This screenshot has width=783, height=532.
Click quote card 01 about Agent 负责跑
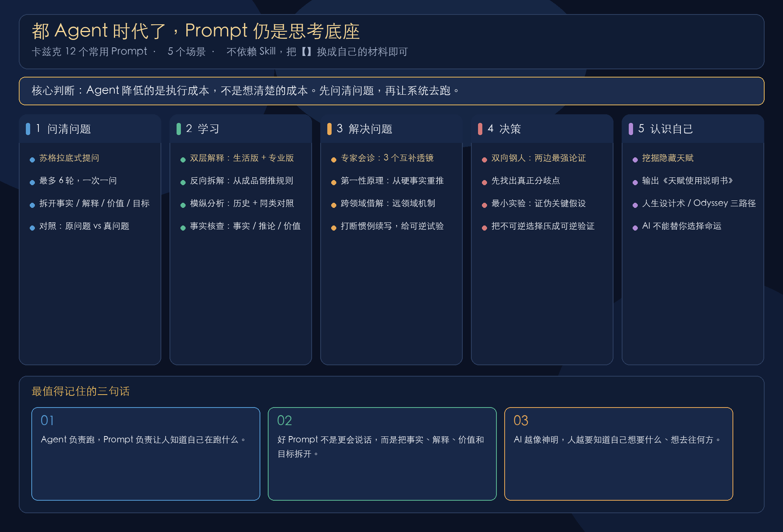[146, 454]
